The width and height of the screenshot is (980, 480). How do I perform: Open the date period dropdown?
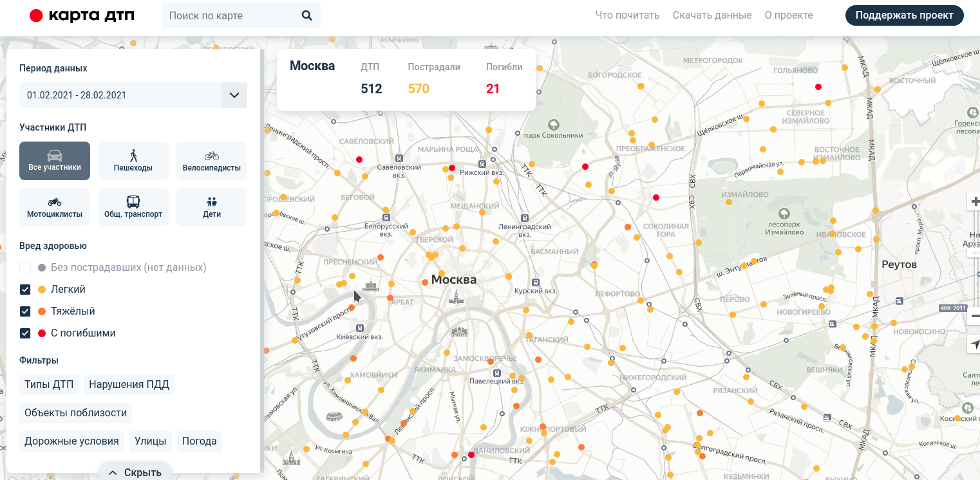point(133,95)
